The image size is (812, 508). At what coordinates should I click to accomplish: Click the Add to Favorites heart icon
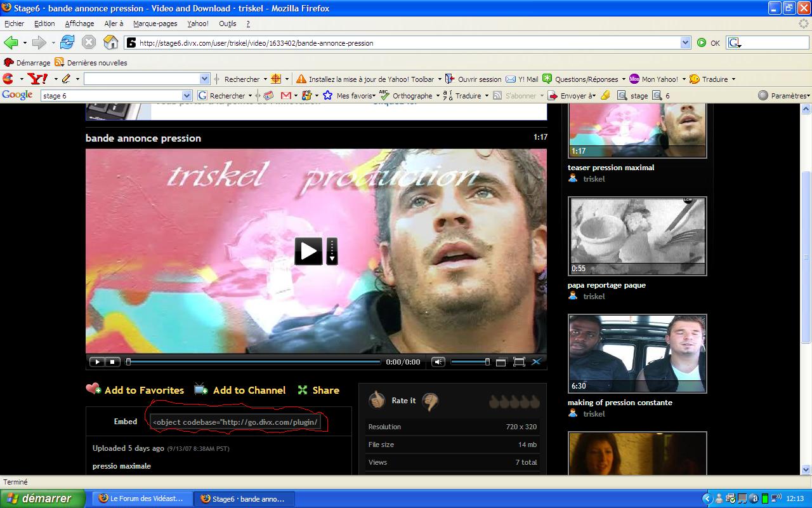click(94, 389)
